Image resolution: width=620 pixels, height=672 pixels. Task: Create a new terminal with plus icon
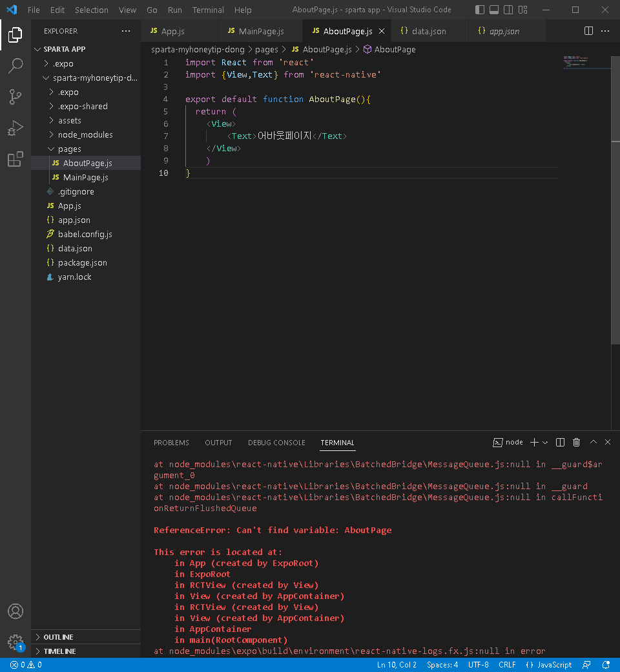point(534,442)
